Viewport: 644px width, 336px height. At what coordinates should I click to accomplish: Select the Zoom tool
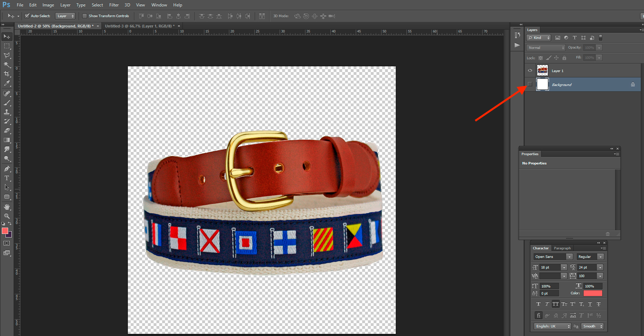pos(7,216)
